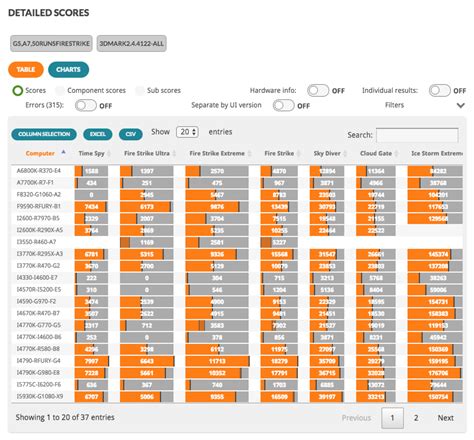Sort by the Ice Storm Extreme column
The width and height of the screenshot is (474, 440).
[437, 153]
